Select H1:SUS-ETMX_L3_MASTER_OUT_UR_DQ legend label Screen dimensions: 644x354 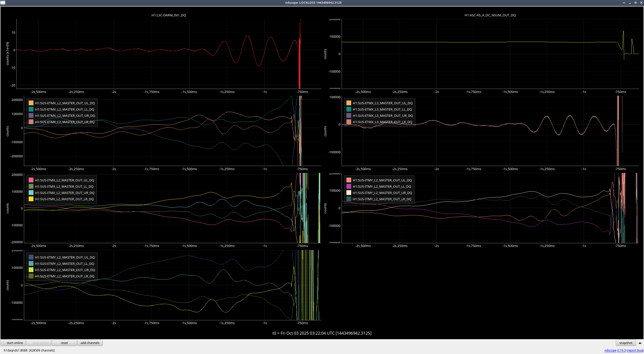click(383, 116)
